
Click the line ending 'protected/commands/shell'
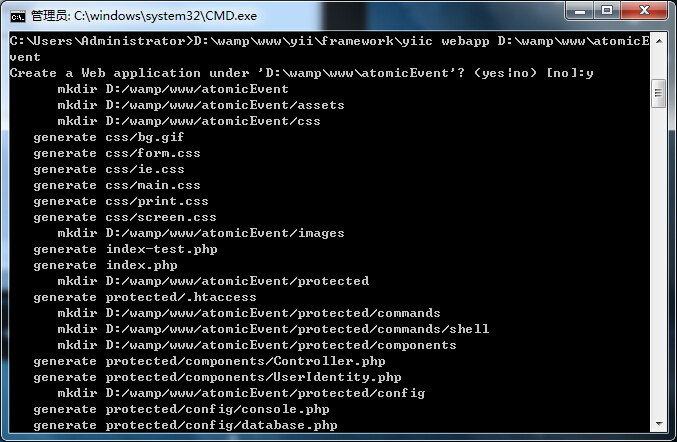[x=273, y=329]
